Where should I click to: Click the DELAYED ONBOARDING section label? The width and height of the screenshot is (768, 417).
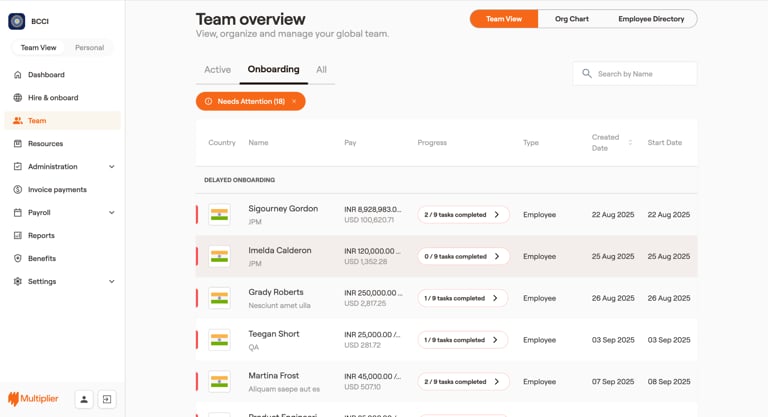tap(240, 180)
